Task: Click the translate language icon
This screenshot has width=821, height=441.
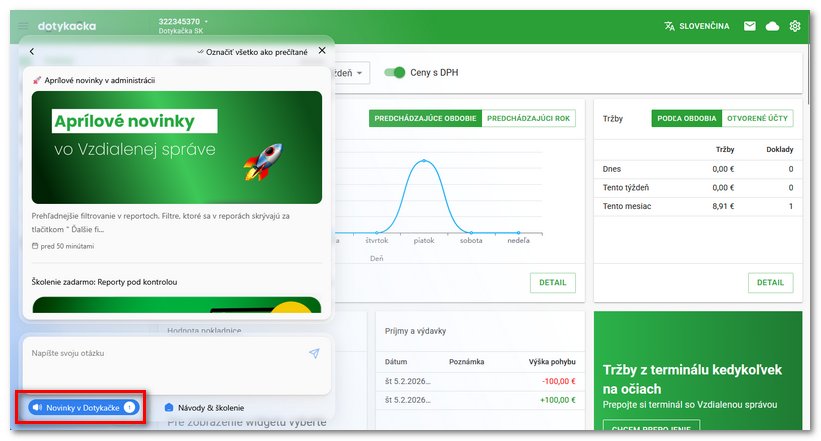Action: (670, 26)
